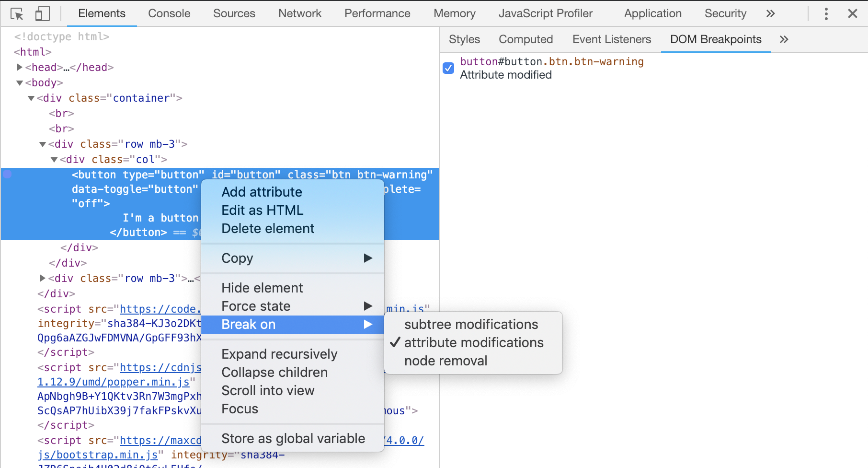Choose Scroll into view

tap(293, 390)
